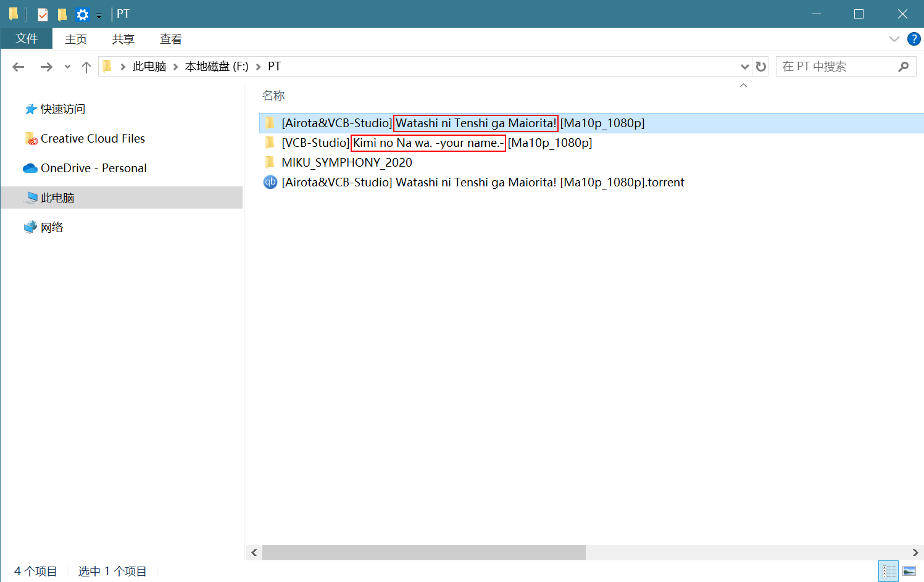The height and width of the screenshot is (582, 924).
Task: Expand the ribbon with the chevron
Action: click(894, 39)
